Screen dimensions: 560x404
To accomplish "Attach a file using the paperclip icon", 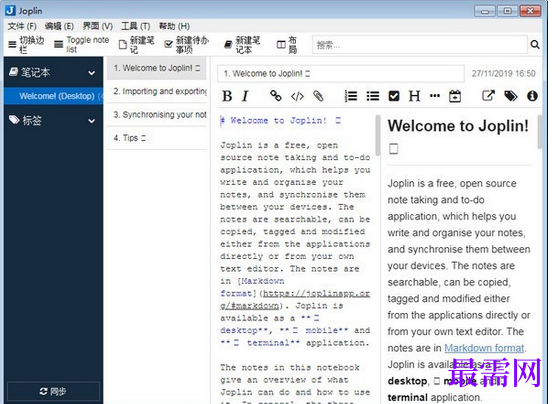I will coord(318,96).
